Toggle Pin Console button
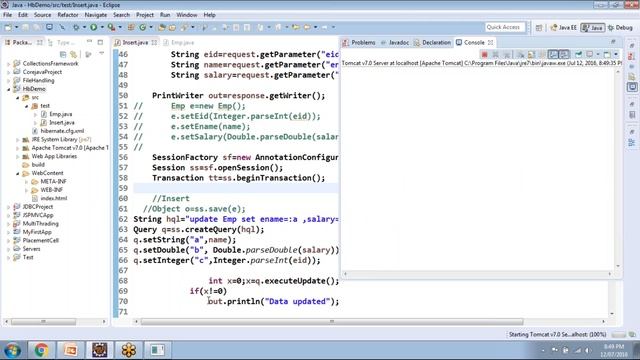This screenshot has height=360, width=640. pos(578,55)
